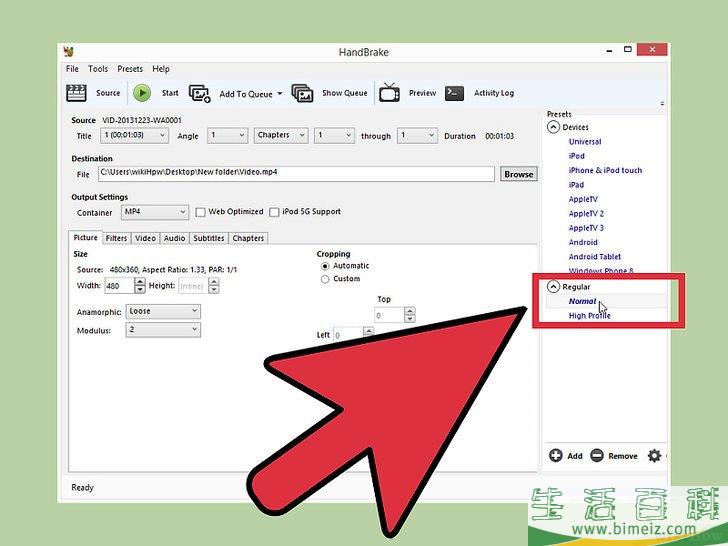Viewport: 728px width, 546px height.
Task: Click Show Queue toolbar label
Action: (344, 93)
